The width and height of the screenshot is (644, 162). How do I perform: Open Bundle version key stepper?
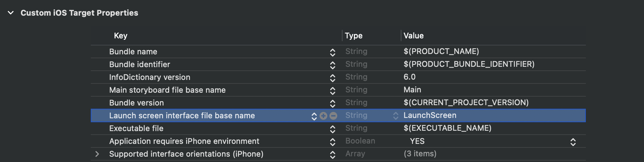333,103
